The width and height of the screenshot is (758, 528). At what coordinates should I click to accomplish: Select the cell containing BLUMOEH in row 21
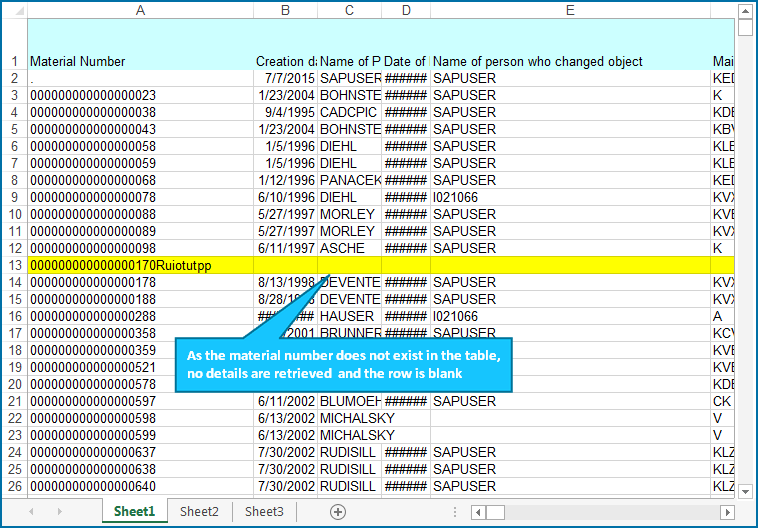click(349, 401)
